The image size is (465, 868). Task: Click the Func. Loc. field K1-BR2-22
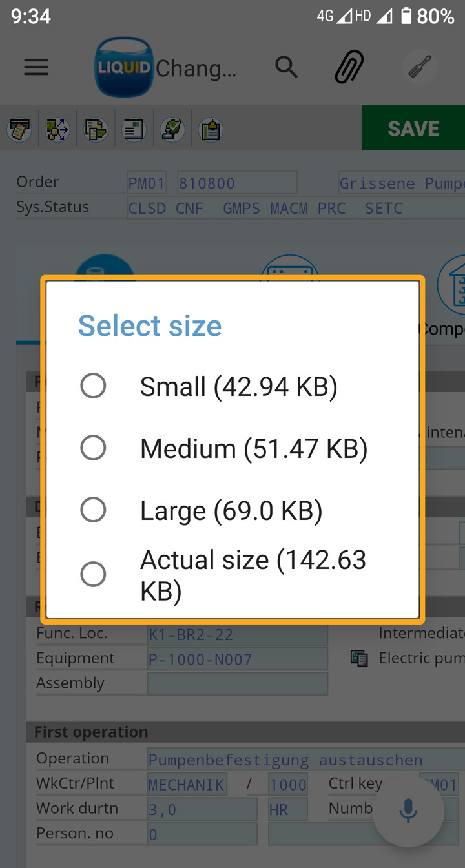(x=237, y=634)
